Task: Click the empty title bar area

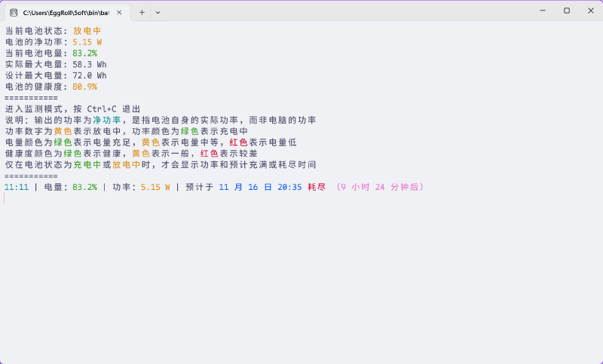Action: coord(339,11)
